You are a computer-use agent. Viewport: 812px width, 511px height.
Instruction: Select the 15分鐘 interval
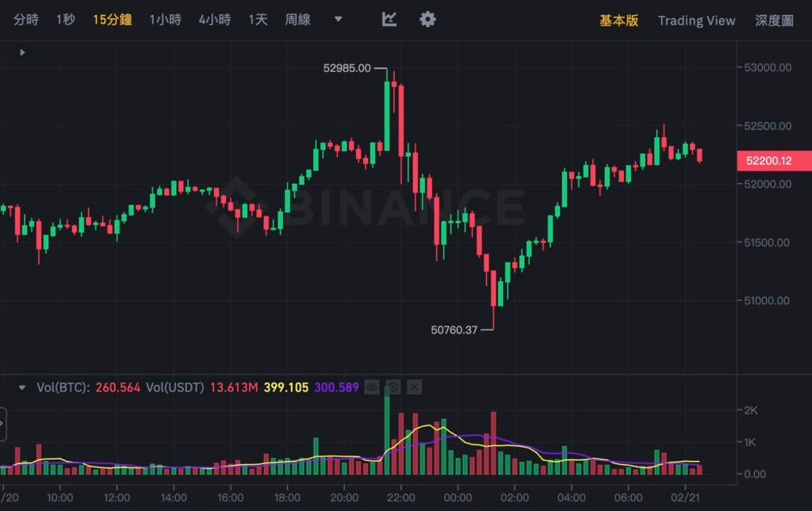pos(113,20)
